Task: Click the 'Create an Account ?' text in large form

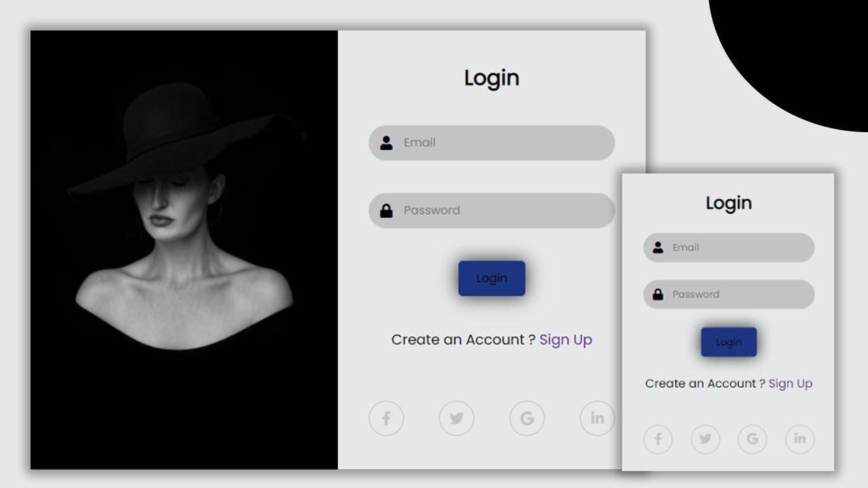Action: [x=463, y=340]
